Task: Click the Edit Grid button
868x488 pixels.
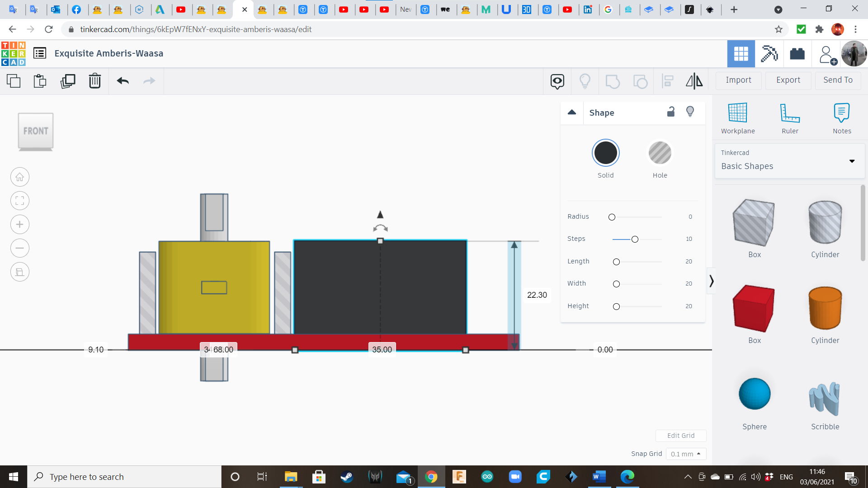Action: [681, 435]
